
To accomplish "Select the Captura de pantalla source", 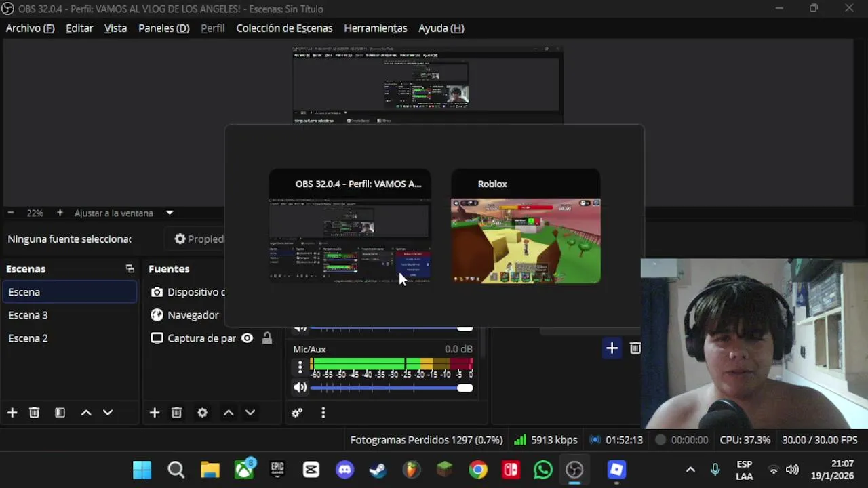I will coord(193,338).
